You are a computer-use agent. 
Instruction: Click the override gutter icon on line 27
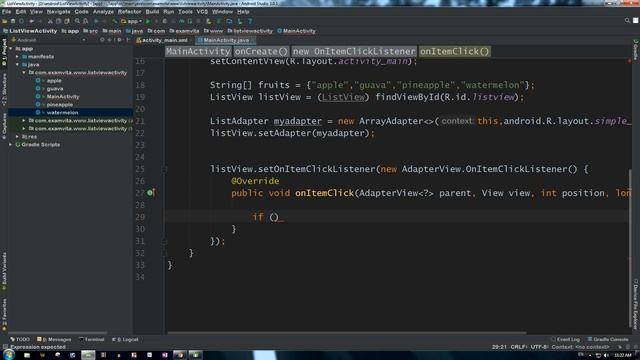(151, 193)
